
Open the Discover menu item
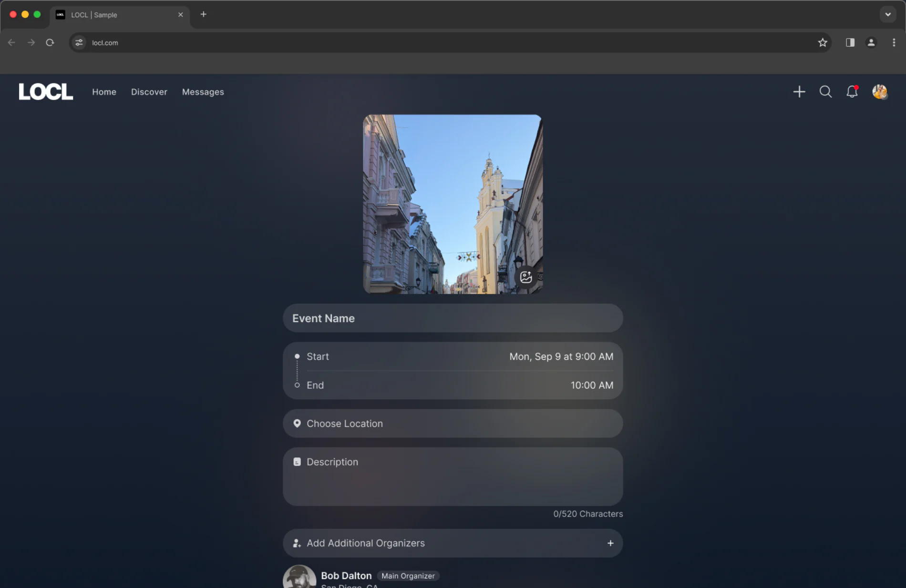pos(149,92)
